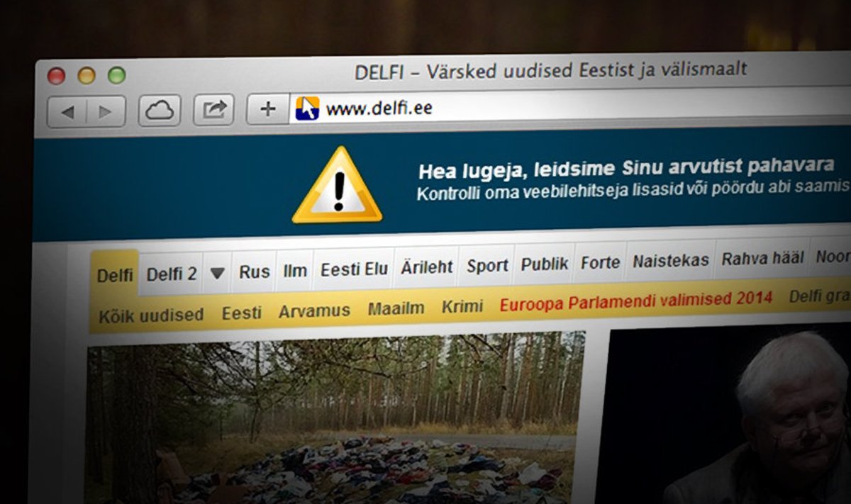Image resolution: width=851 pixels, height=504 pixels.
Task: Open the Naistekas tab
Action: point(671,261)
